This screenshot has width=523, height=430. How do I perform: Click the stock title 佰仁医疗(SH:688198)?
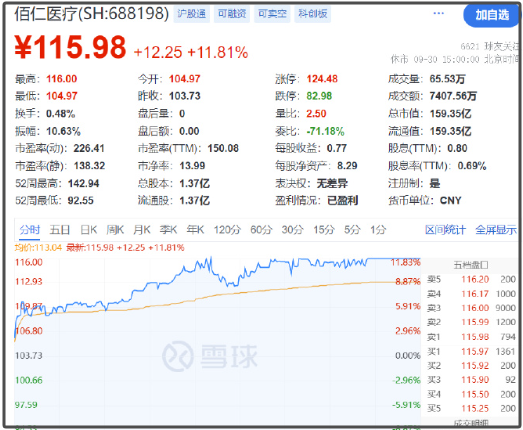point(92,14)
